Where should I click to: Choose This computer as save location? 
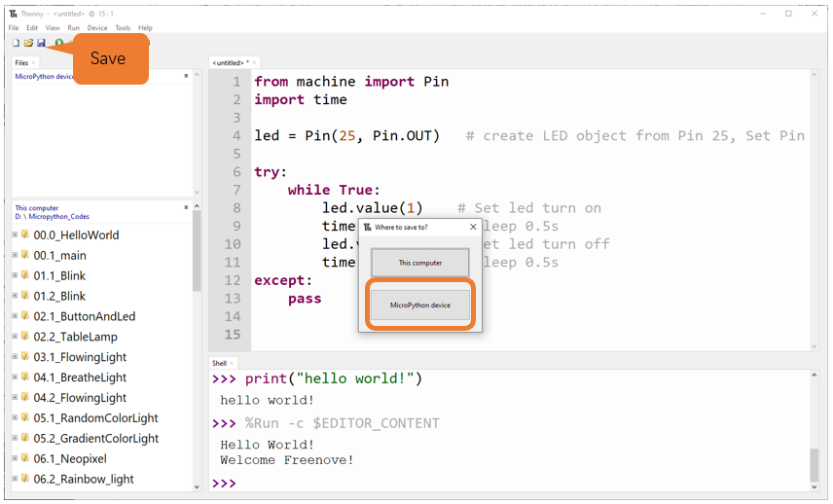[419, 263]
